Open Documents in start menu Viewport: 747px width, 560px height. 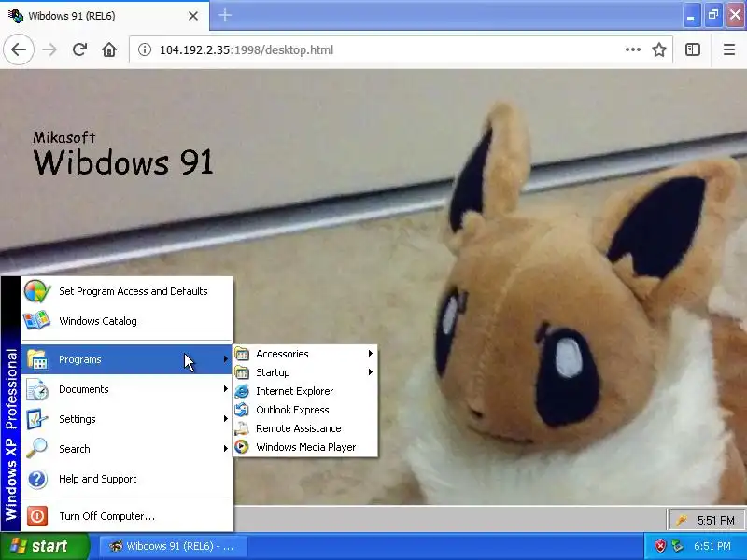point(127,389)
